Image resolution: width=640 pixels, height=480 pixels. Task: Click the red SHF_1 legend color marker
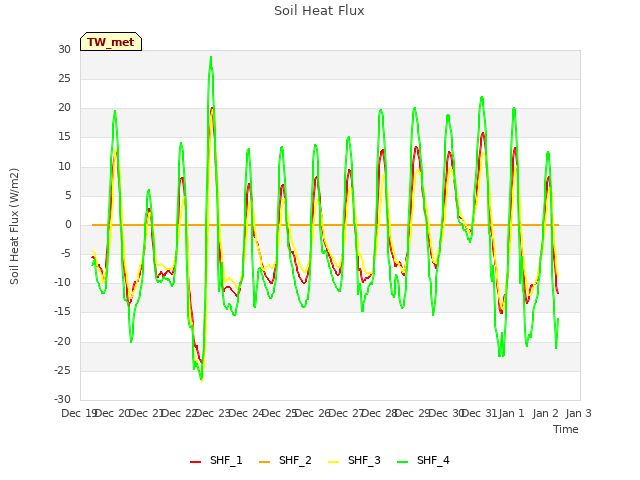[196, 462]
